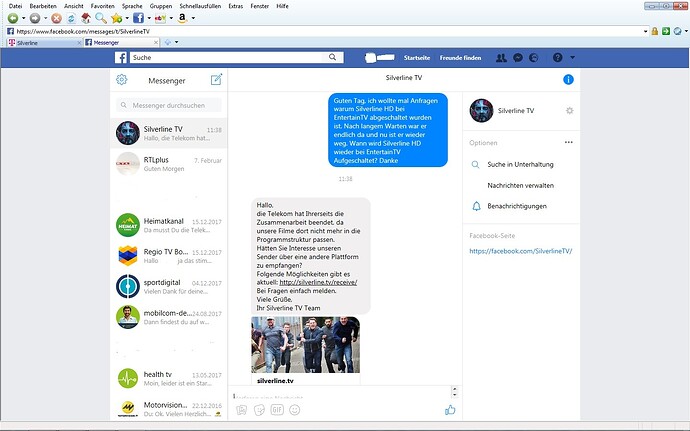Open Facebook logo home in blue bar
Image resolution: width=690 pixels, height=431 pixels.
click(121, 58)
